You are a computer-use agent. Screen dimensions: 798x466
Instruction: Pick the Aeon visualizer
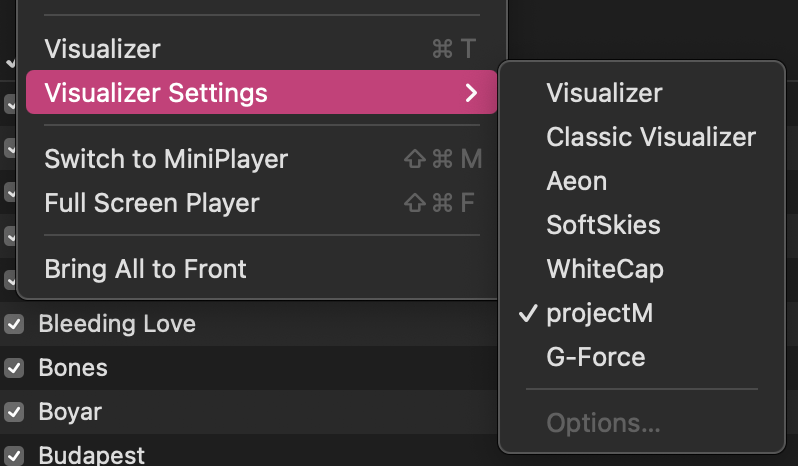coord(577,181)
